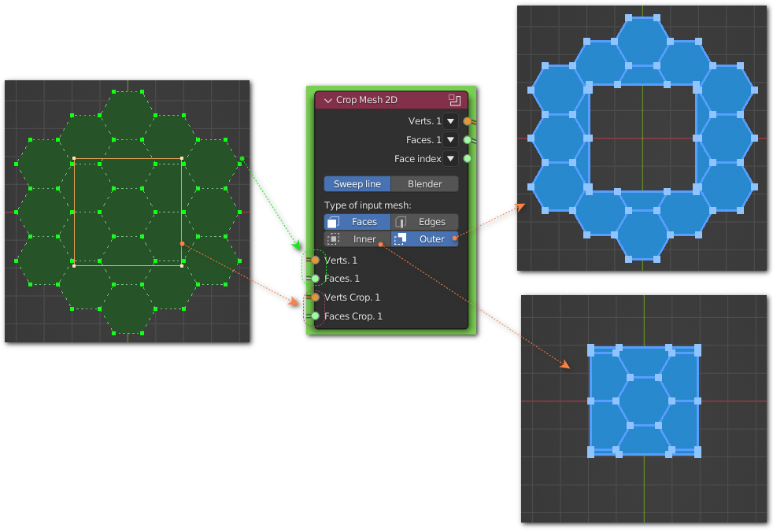Click the Faces Crop. 1 label
The width and height of the screenshot is (773, 532).
click(353, 316)
